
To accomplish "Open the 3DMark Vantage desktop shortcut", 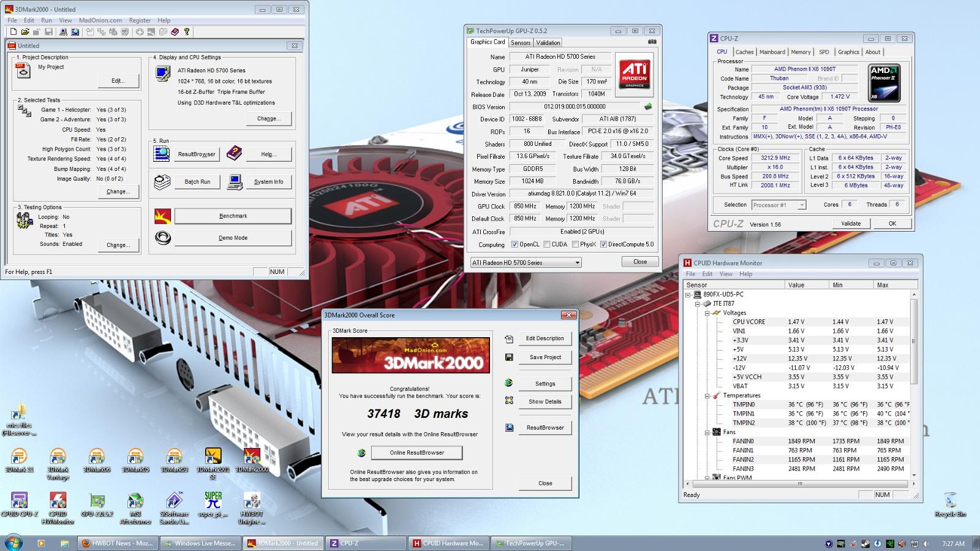I will (58, 465).
